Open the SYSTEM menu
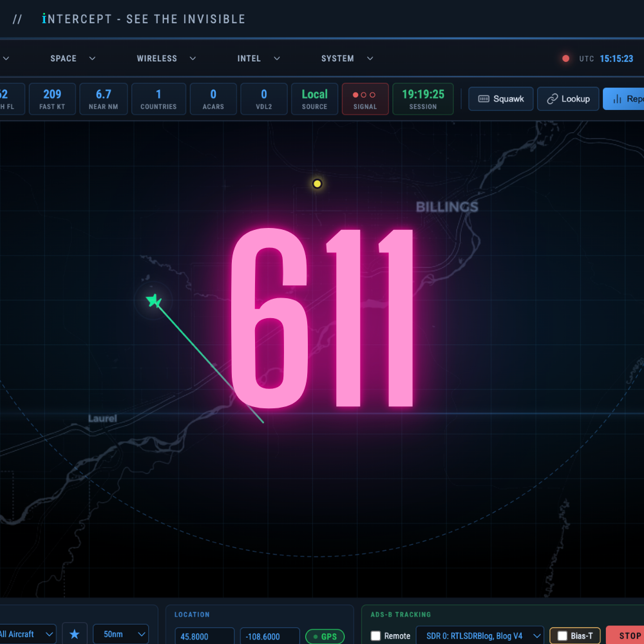Image resolution: width=644 pixels, height=644 pixels. [337, 58]
